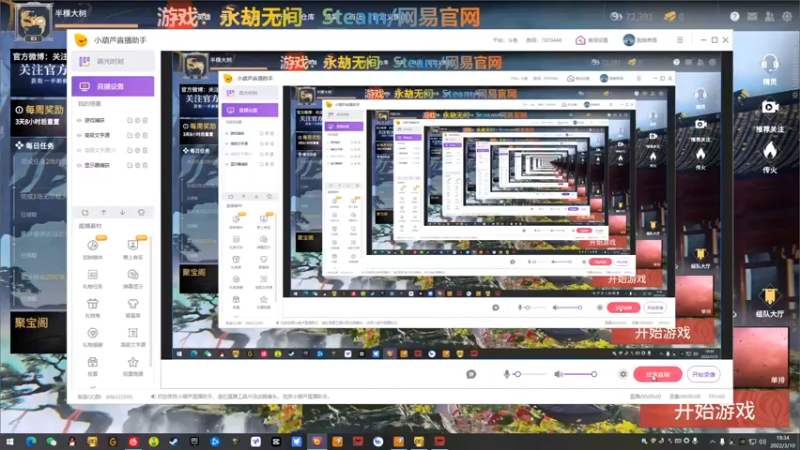This screenshot has height=450, width=800.
Task: Open settings gear beside start-stream button
Action: 623,374
